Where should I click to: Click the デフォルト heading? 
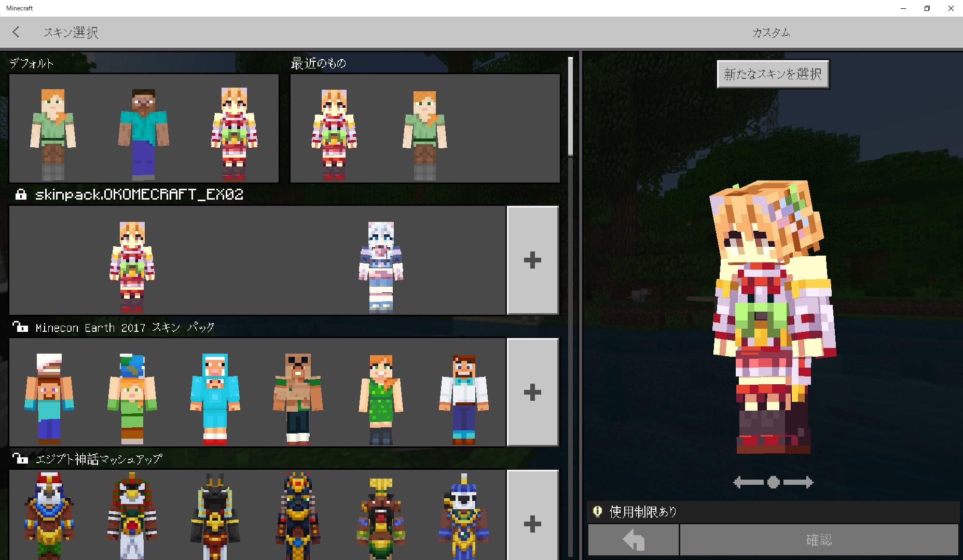click(x=32, y=63)
